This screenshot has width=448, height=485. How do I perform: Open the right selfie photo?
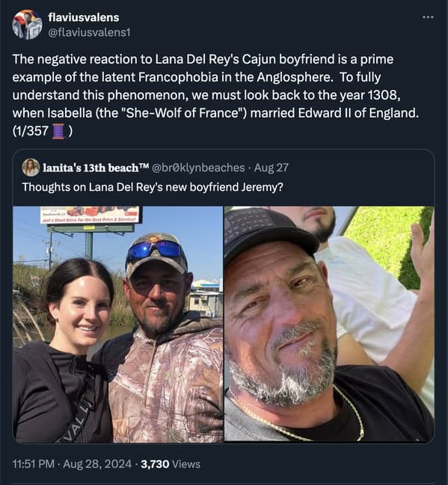(x=329, y=324)
